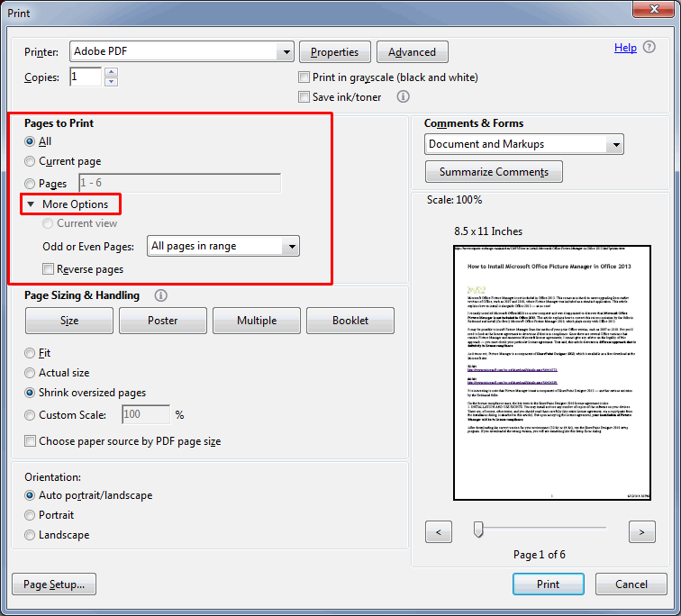Image resolution: width=681 pixels, height=616 pixels.
Task: Select the Current page radio button
Action: (x=30, y=161)
